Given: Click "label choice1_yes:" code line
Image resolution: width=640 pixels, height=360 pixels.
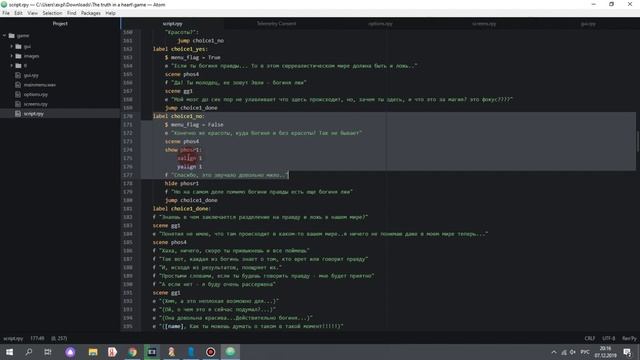Looking at the screenshot, I should click(180, 49).
